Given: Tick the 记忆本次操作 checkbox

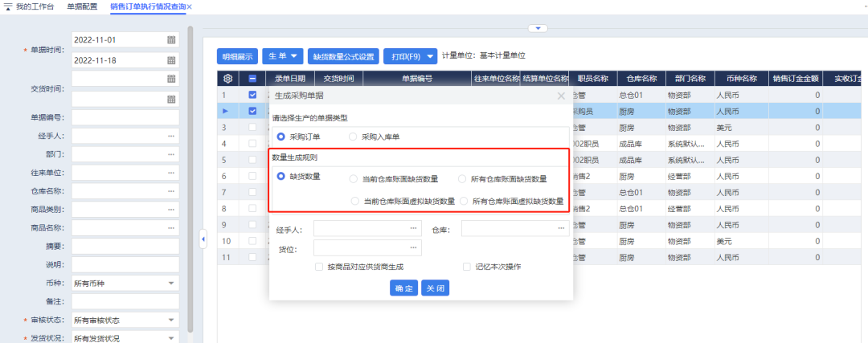Looking at the screenshot, I should click(x=467, y=267).
